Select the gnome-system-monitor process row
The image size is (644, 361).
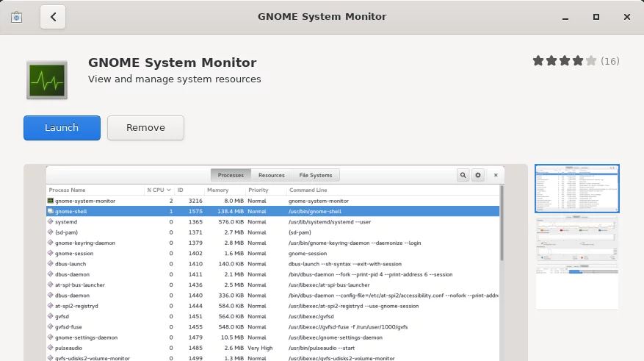(x=272, y=201)
